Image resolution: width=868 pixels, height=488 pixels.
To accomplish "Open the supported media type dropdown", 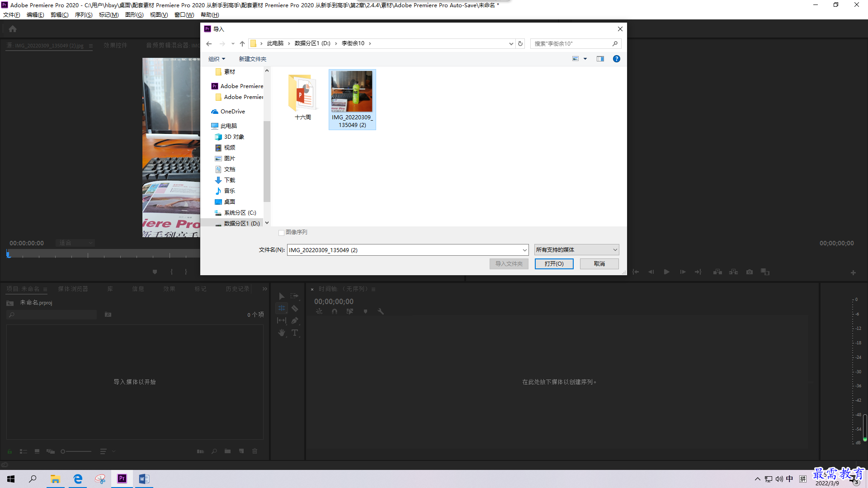I will click(x=576, y=250).
